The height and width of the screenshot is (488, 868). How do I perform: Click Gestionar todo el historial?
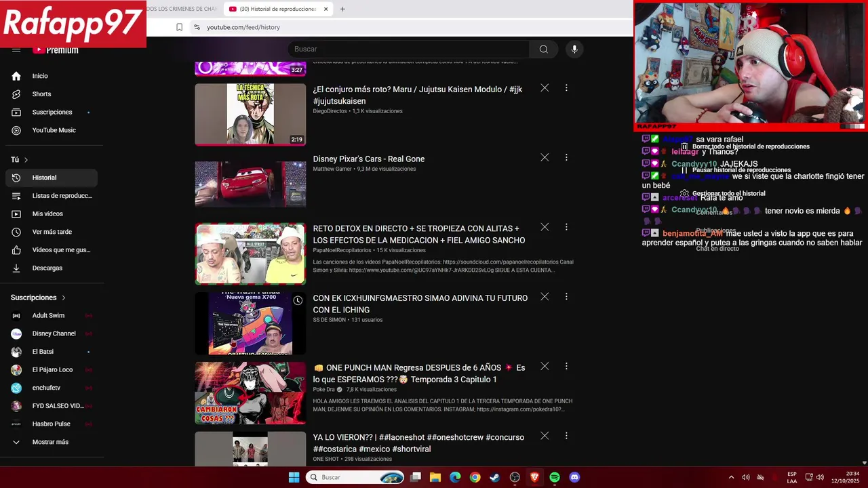coord(723,193)
